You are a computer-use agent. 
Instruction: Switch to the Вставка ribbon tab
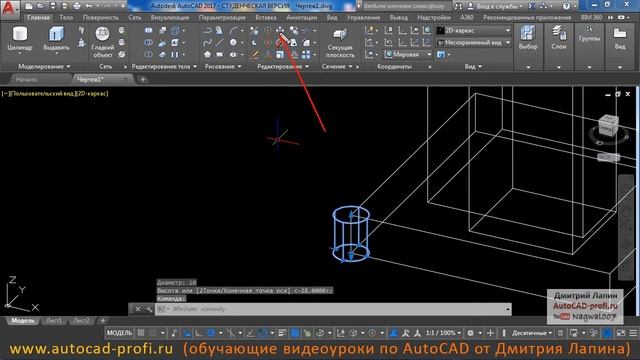click(x=266, y=18)
